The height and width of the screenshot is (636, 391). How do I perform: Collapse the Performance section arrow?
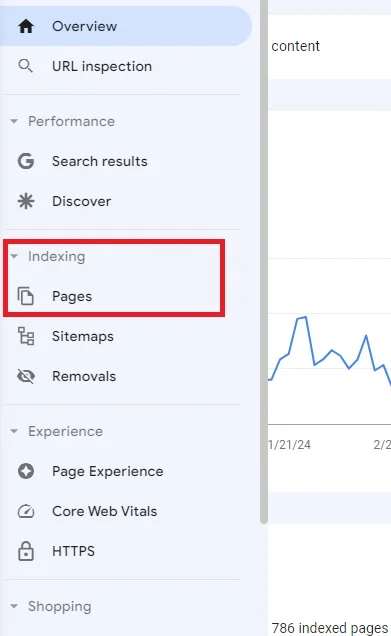click(14, 121)
